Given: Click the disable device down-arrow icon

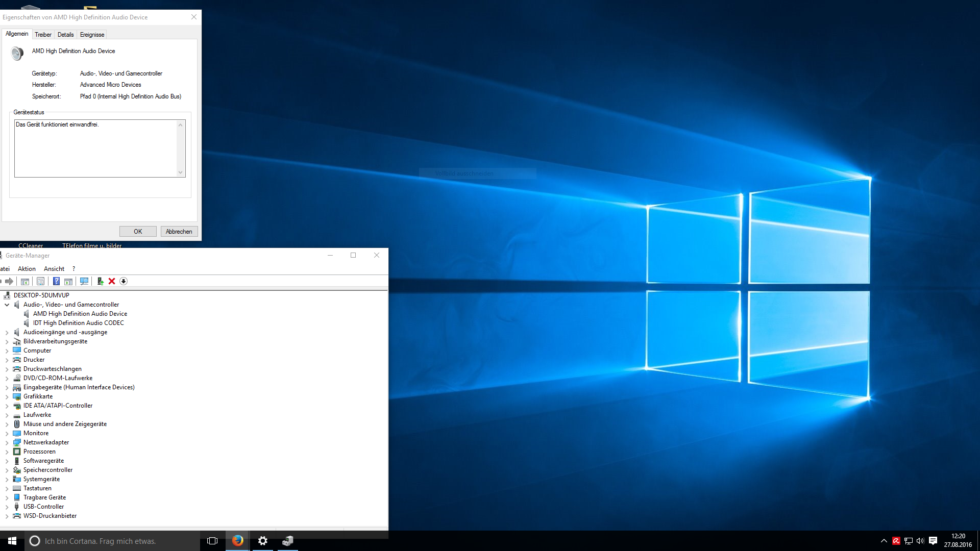Looking at the screenshot, I should 124,281.
